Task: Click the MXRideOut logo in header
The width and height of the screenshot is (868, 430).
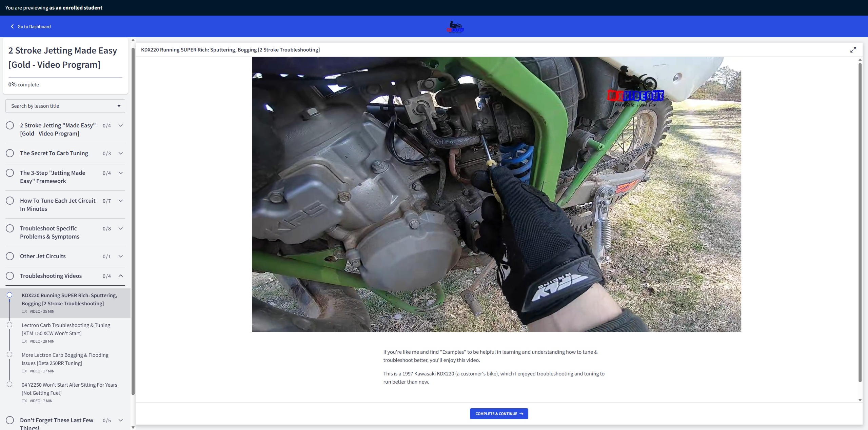Action: click(x=455, y=27)
